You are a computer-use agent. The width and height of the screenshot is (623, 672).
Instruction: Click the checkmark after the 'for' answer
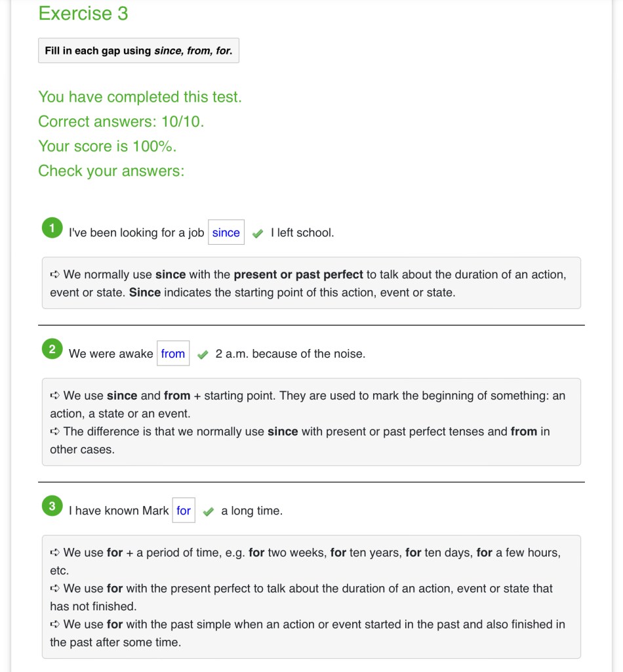click(209, 511)
